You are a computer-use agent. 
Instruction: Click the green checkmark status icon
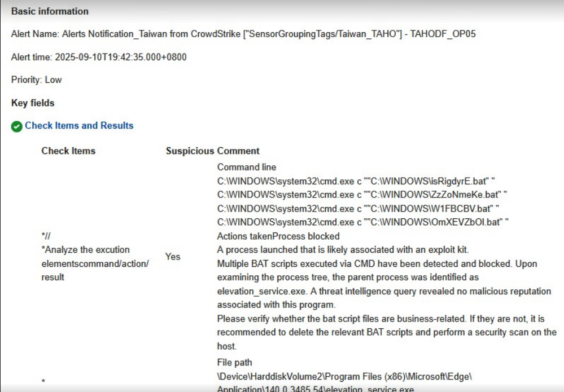[x=16, y=126]
